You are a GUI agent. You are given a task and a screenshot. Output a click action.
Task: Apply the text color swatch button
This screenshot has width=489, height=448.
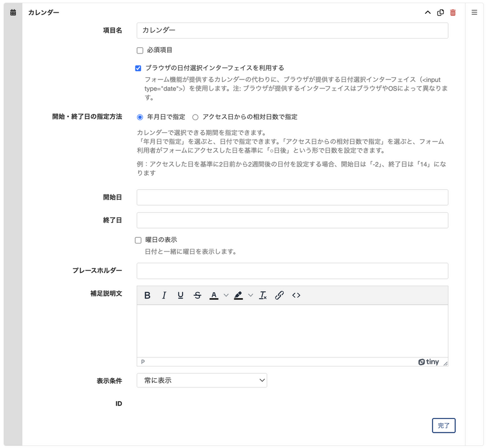(214, 295)
